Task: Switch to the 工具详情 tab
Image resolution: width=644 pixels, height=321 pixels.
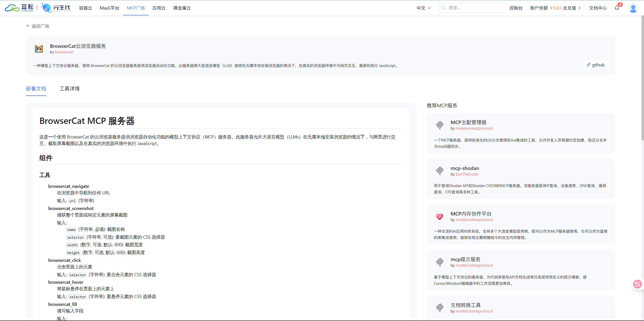Action: click(x=70, y=89)
